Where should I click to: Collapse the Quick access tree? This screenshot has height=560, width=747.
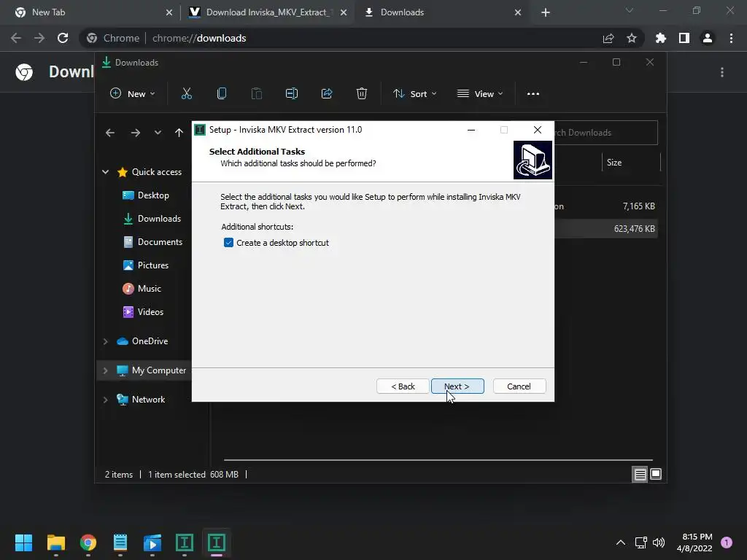[105, 172]
